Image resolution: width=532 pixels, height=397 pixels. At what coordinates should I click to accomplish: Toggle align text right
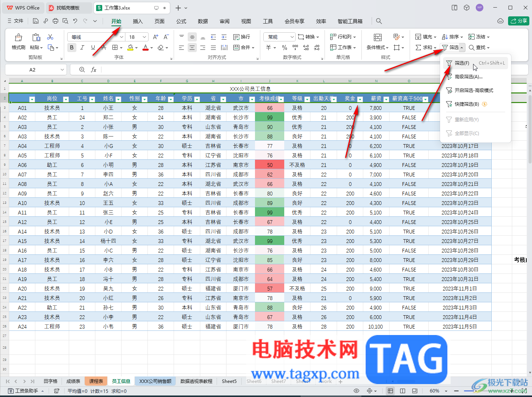tap(203, 48)
